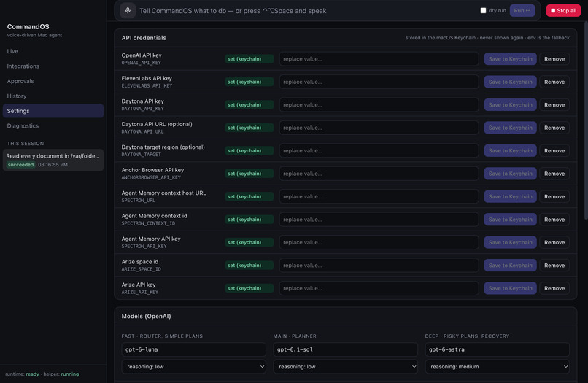Open the deep model reasoning: medium dropdown
The image size is (588, 383).
498,366
